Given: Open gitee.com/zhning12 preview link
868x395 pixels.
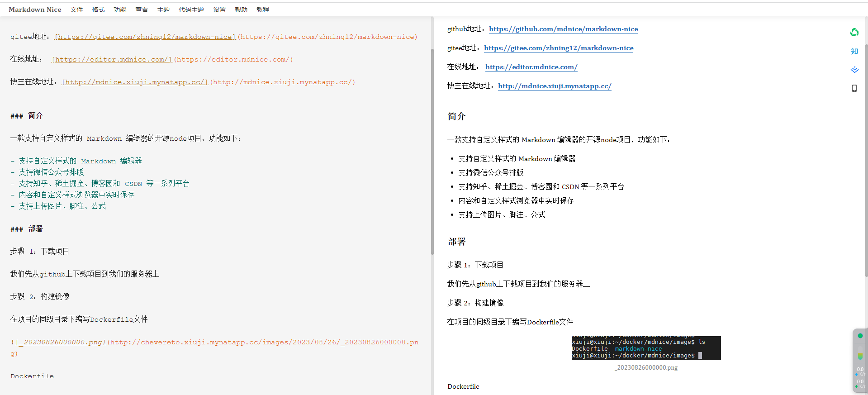Looking at the screenshot, I should coord(559,48).
